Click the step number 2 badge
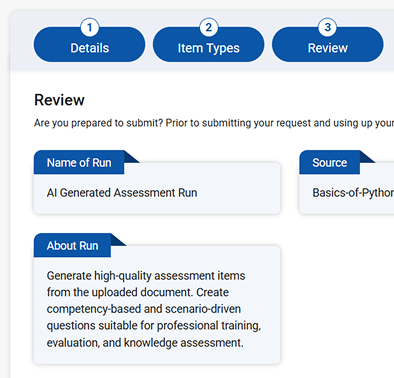The width and height of the screenshot is (394, 378). pyautogui.click(x=208, y=27)
